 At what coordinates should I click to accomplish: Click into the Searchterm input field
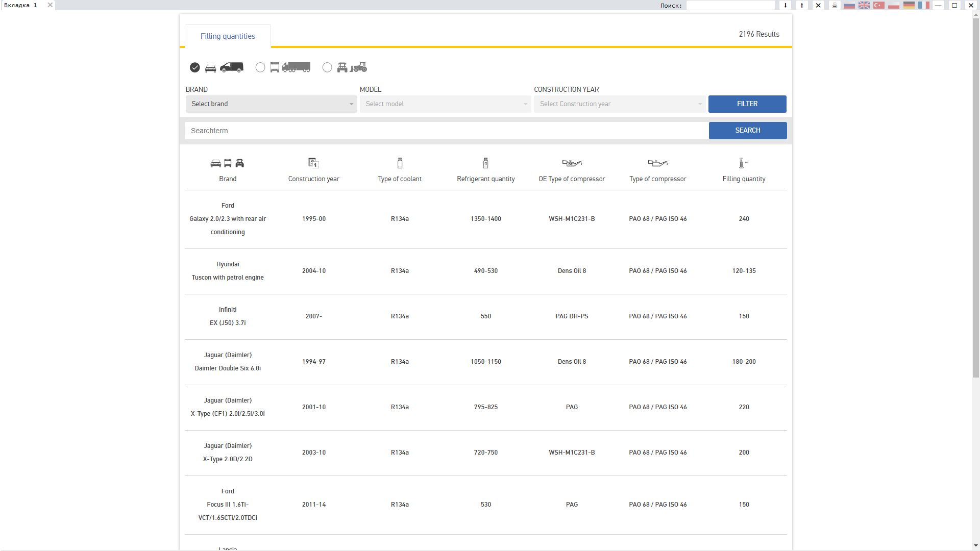446,131
